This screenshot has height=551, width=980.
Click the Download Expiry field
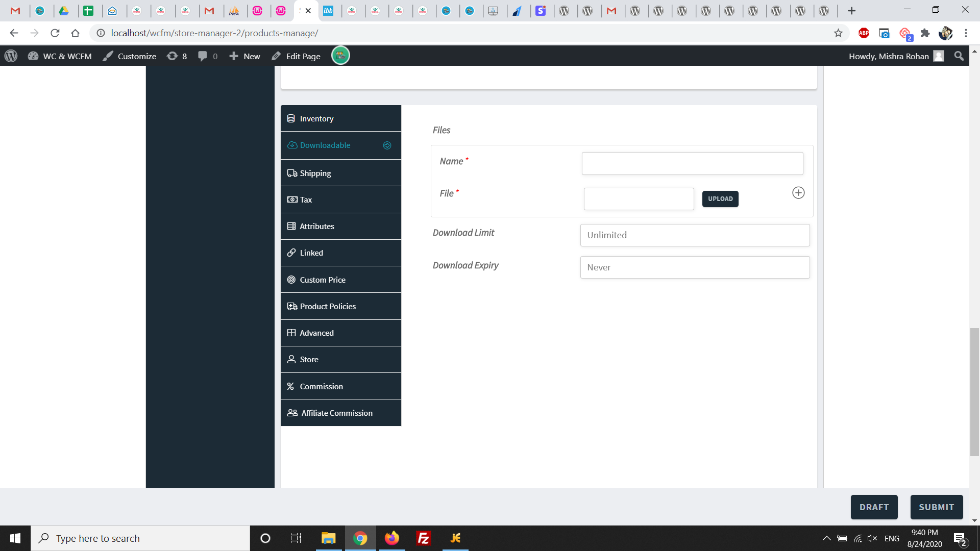click(695, 267)
